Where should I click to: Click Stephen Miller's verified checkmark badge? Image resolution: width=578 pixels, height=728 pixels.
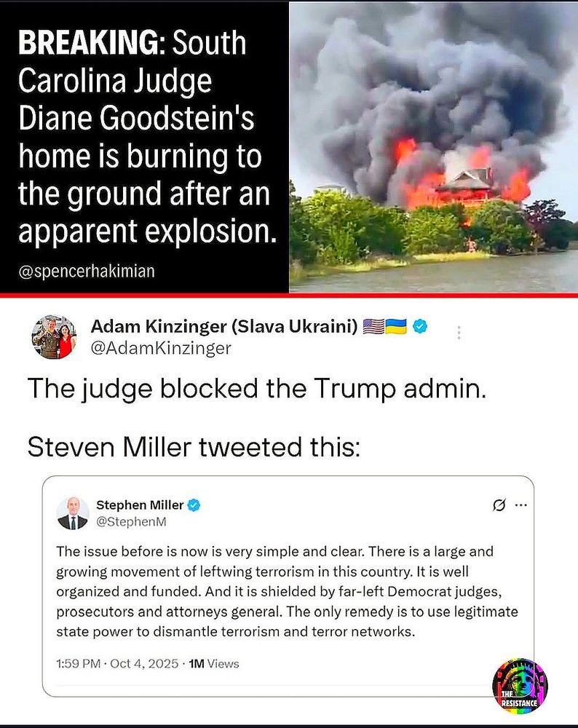coord(194,505)
